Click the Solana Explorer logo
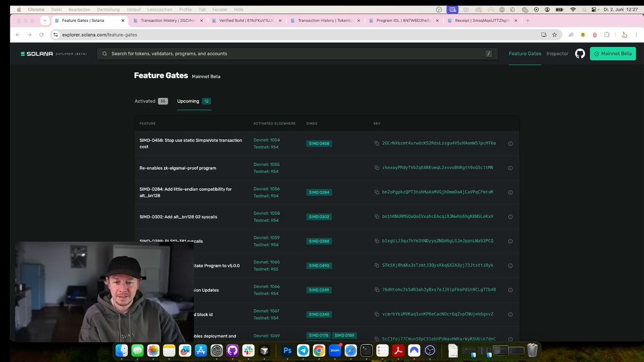 (53, 54)
